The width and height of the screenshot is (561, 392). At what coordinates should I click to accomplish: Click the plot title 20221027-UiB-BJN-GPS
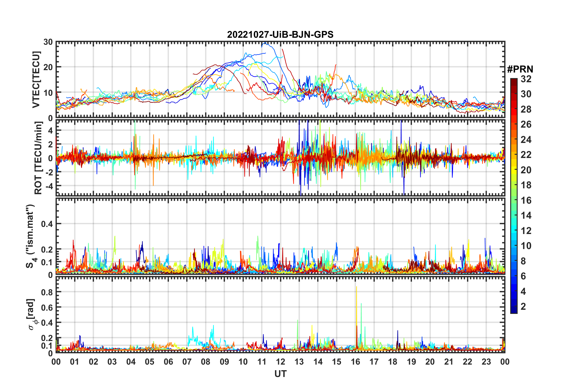(280, 34)
